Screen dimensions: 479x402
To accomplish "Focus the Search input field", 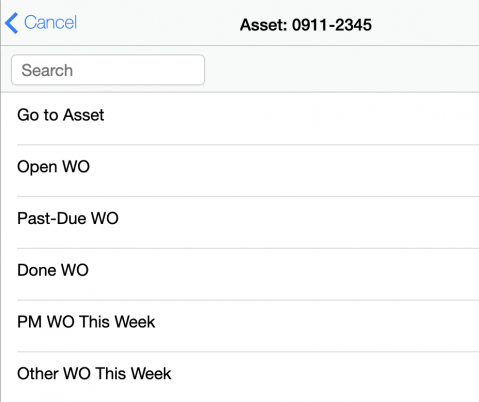I will [x=108, y=70].
